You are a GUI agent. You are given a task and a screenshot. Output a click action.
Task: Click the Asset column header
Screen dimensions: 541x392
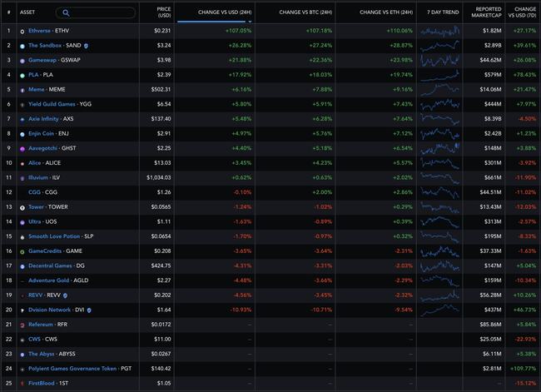(x=27, y=12)
